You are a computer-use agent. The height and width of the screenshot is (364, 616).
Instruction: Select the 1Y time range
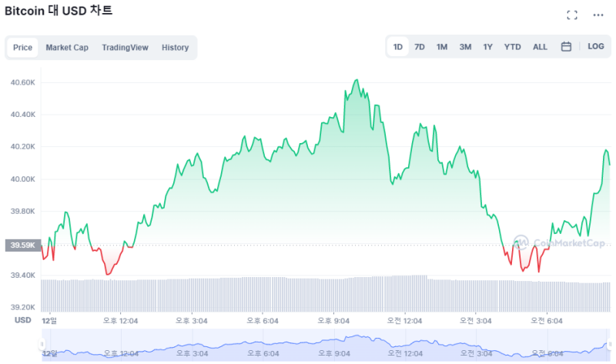pyautogui.click(x=487, y=47)
